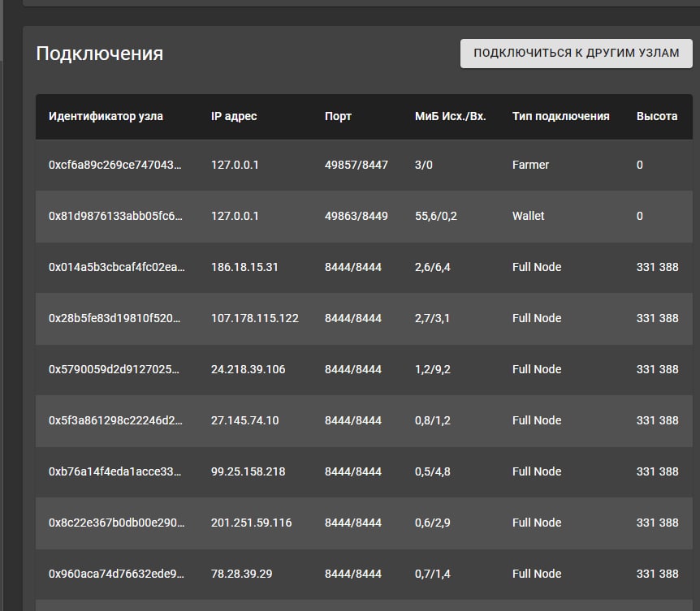Image resolution: width=700 pixels, height=611 pixels.
Task: Click traffic value 1,2/9,2
Action: (x=433, y=370)
